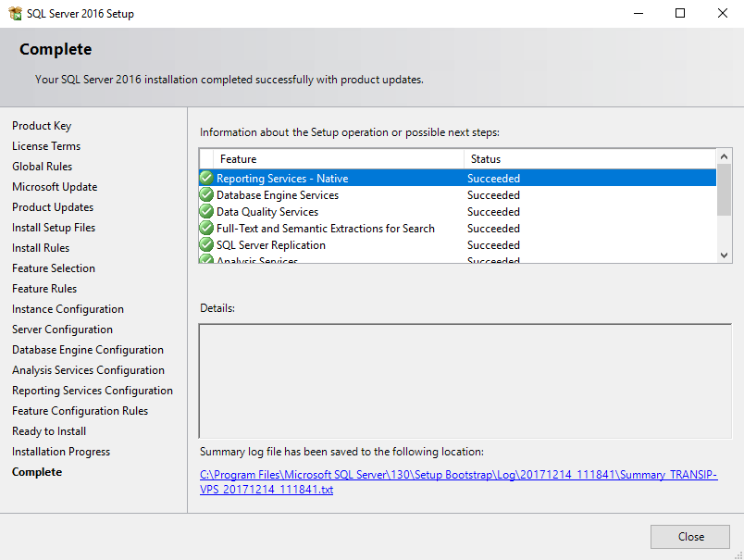Click inside the Details text box
Screen dimensions: 744x560
pos(465,381)
